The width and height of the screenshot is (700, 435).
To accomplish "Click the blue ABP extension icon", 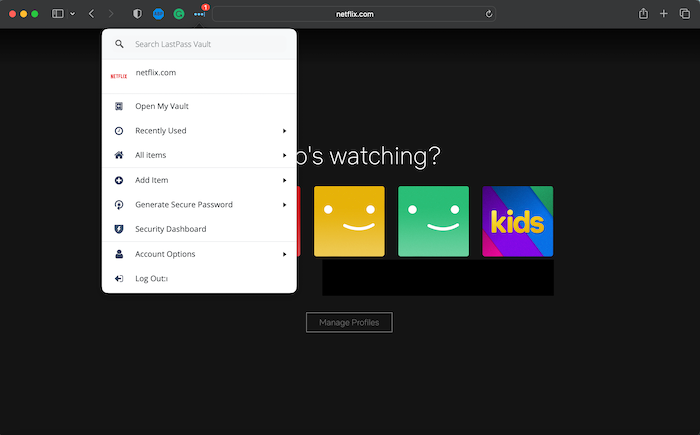I will [x=158, y=14].
